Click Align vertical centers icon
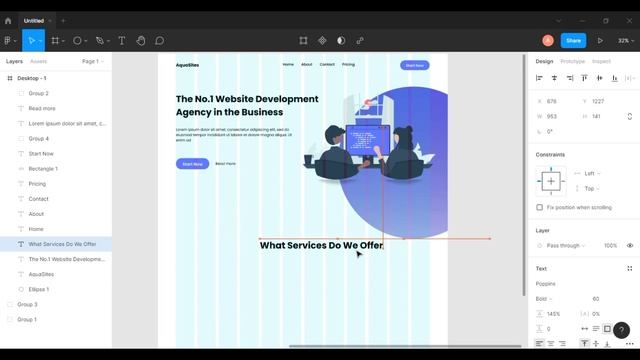The height and width of the screenshot is (360, 640). (x=600, y=78)
